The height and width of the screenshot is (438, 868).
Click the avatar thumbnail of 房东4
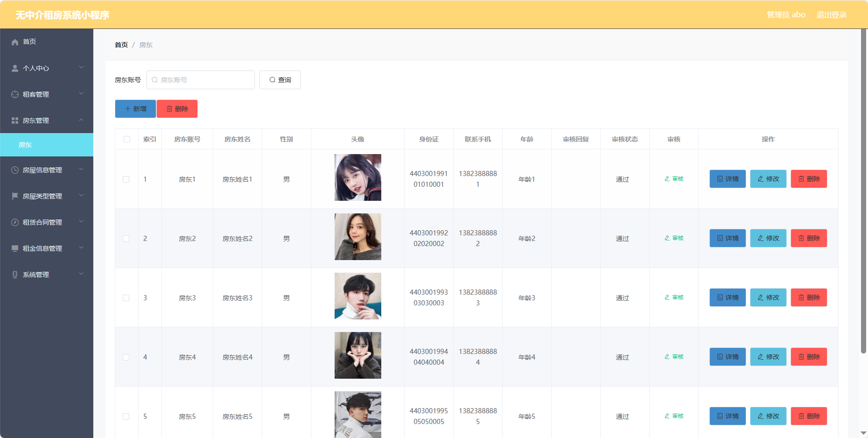click(x=358, y=355)
